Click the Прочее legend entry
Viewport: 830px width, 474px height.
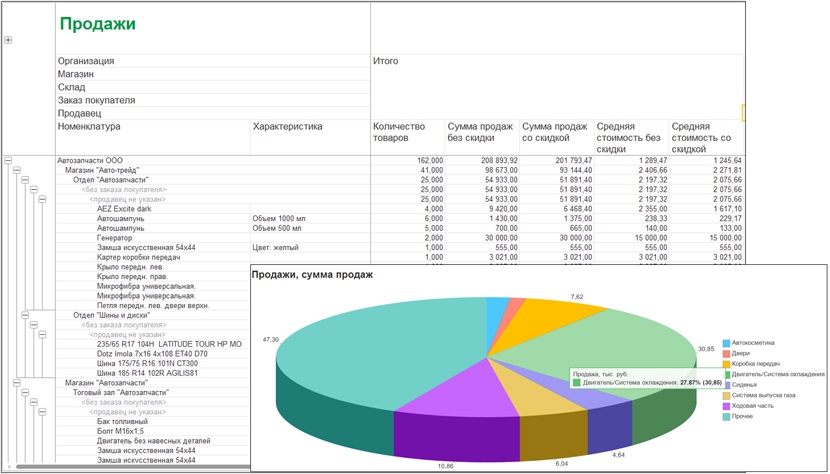coord(738,416)
